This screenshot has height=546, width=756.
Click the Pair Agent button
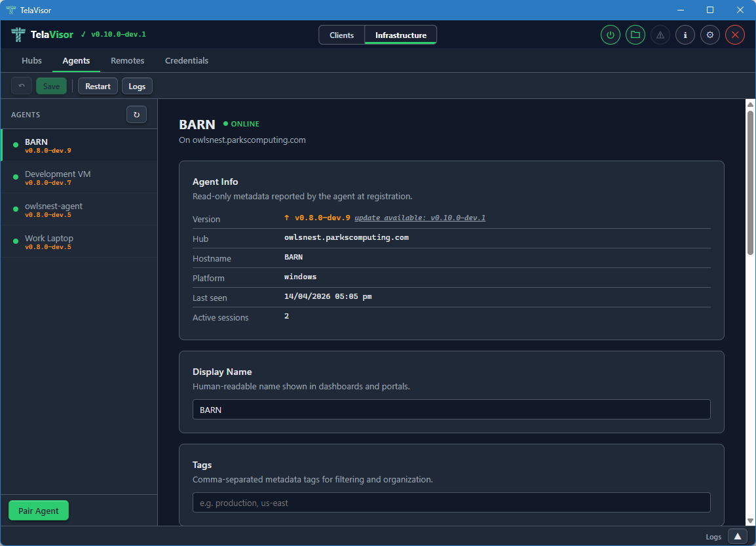point(39,511)
